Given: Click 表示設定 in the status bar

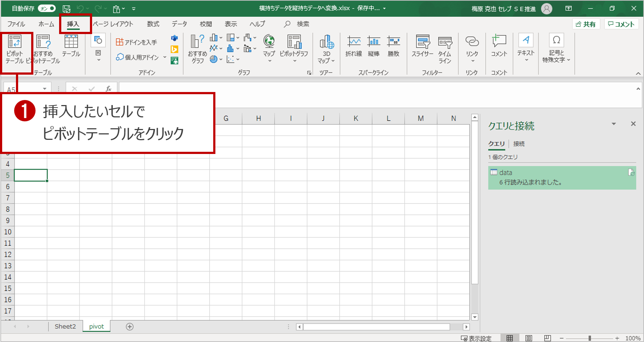Looking at the screenshot, I should coord(476,338).
